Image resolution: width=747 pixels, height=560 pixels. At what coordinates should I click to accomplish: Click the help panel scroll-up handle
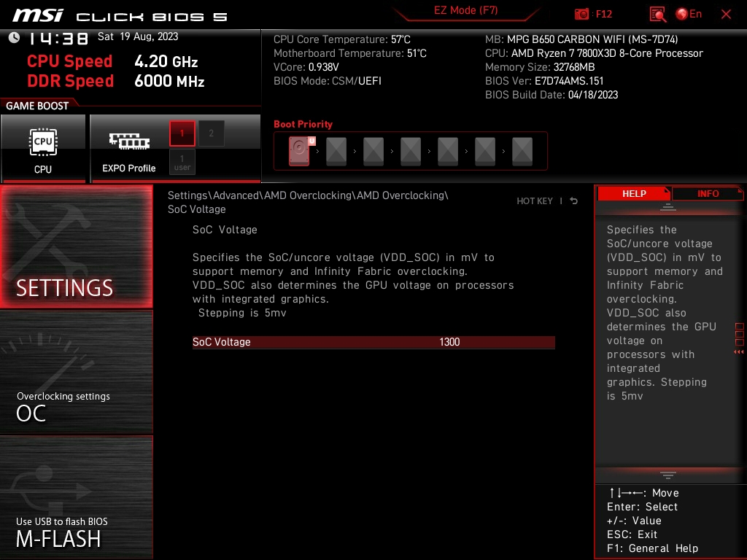[x=668, y=206]
